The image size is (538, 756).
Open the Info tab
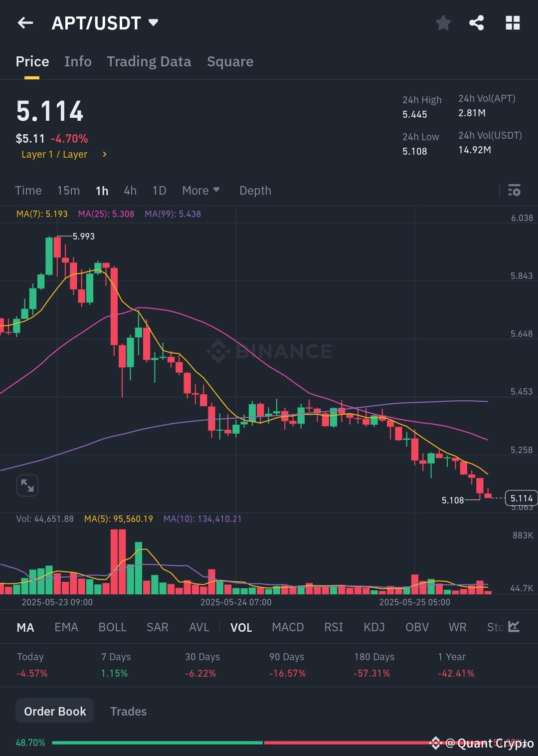click(78, 61)
